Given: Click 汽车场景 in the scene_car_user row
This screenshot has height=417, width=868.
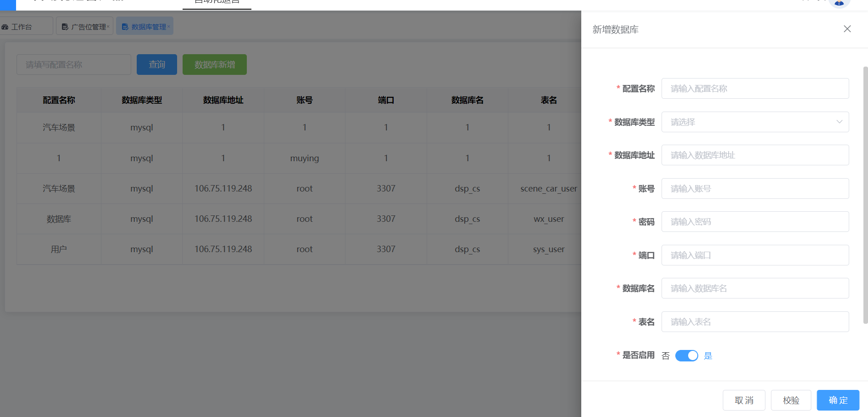Looking at the screenshot, I should pyautogui.click(x=59, y=188).
